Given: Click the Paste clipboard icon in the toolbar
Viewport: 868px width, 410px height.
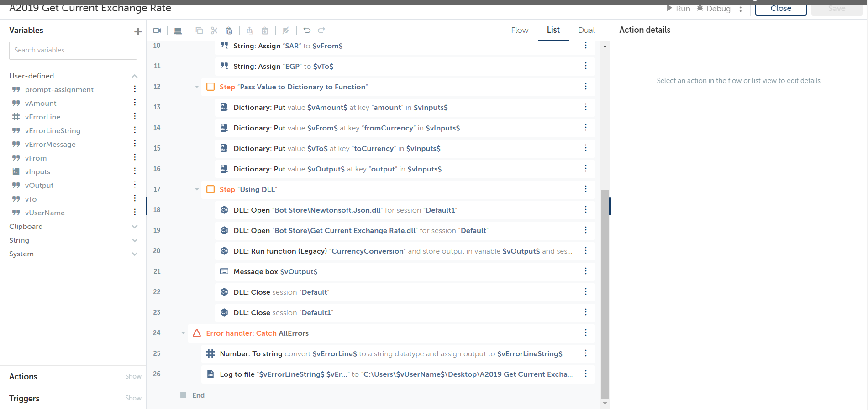Looking at the screenshot, I should pyautogui.click(x=229, y=31).
